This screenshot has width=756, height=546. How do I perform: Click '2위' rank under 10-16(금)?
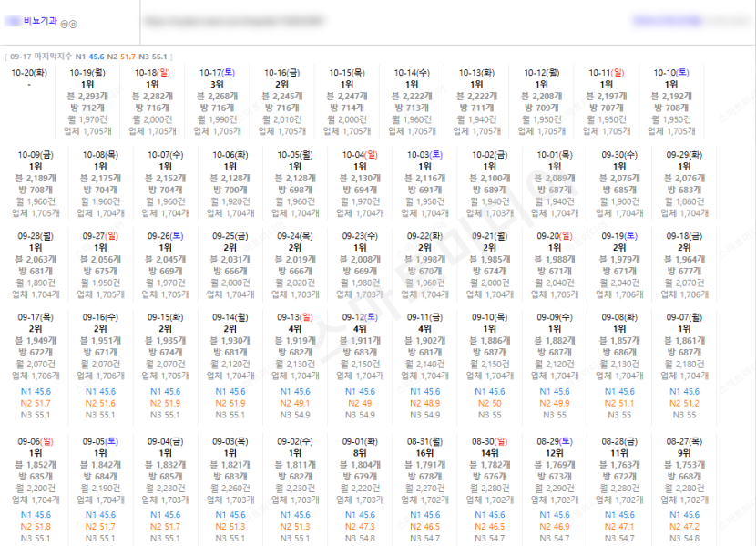(282, 85)
